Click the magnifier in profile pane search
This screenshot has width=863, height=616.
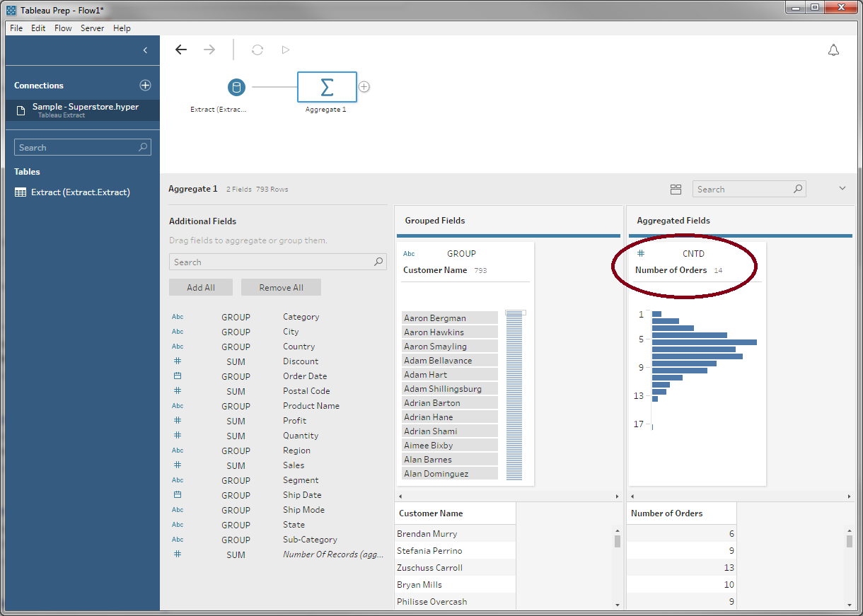798,189
